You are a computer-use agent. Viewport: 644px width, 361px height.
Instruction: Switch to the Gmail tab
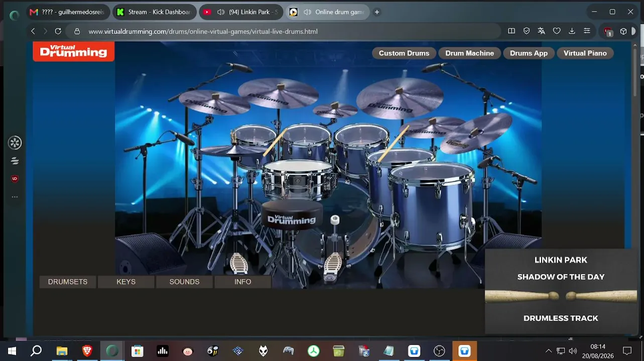68,12
